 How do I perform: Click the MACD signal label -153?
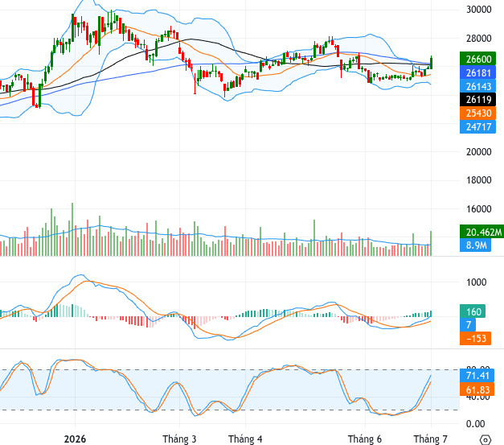[475, 338]
